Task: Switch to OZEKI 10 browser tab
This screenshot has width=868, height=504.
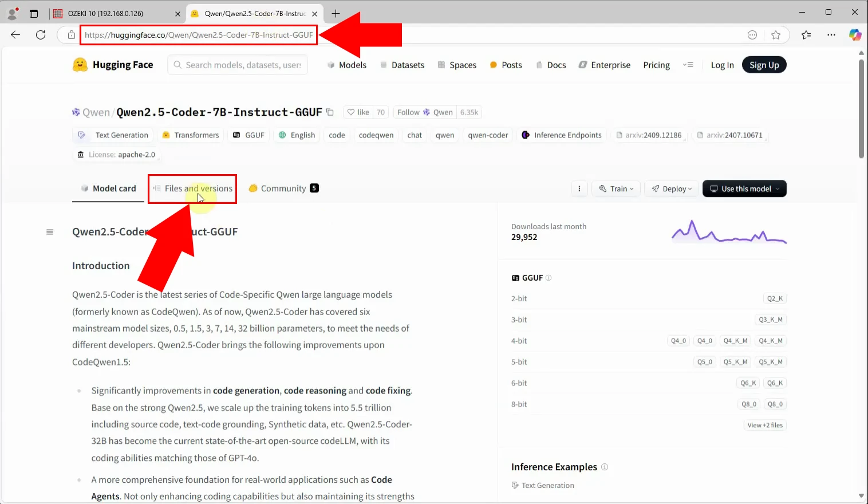Action: tap(117, 14)
